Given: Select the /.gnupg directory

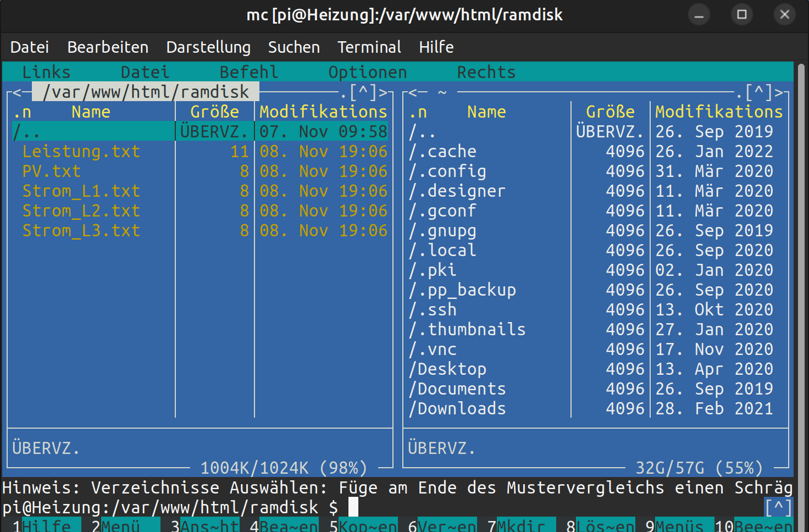Looking at the screenshot, I should coord(596,230).
